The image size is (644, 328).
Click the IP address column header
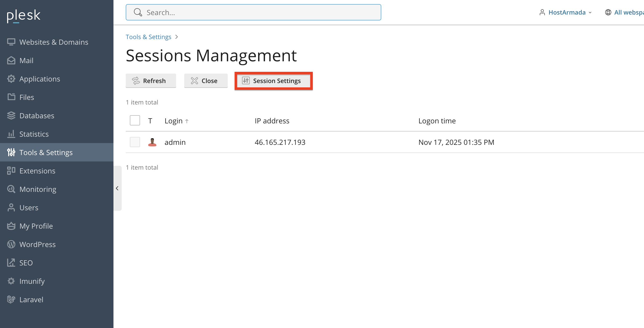coord(272,121)
